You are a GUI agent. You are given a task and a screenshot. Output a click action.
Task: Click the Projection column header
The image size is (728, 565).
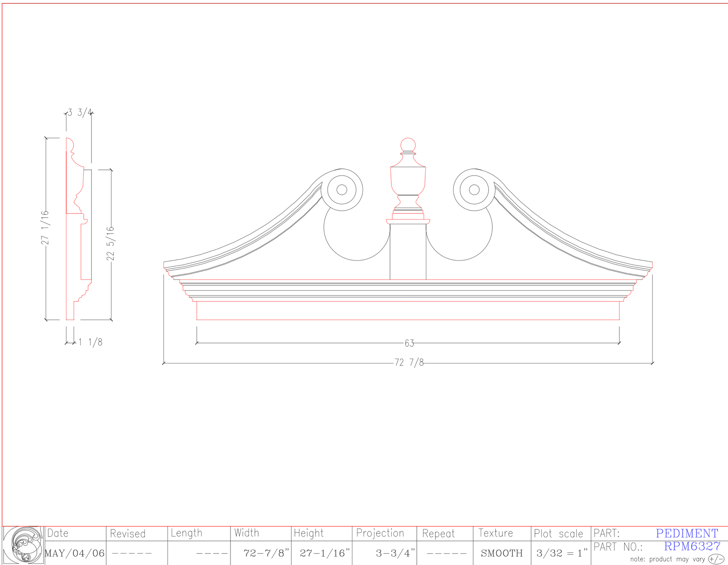(380, 533)
